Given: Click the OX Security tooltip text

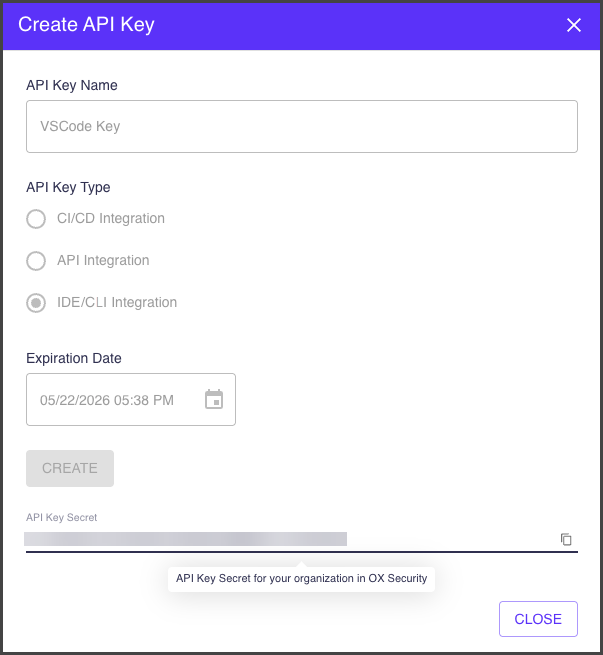Looking at the screenshot, I should coord(301,578).
